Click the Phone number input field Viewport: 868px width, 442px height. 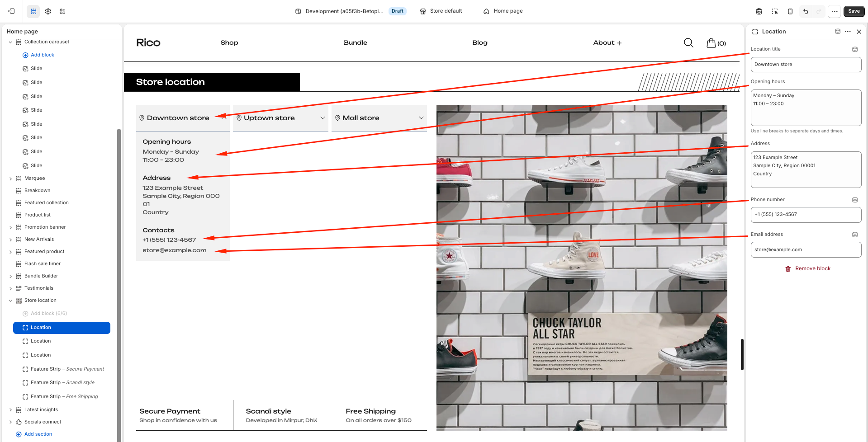click(x=806, y=215)
